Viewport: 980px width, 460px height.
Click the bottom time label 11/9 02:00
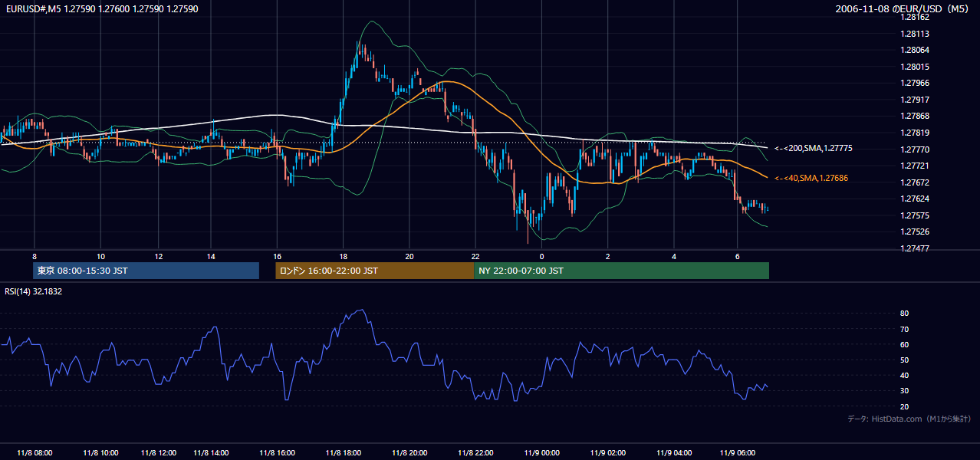[x=609, y=453]
